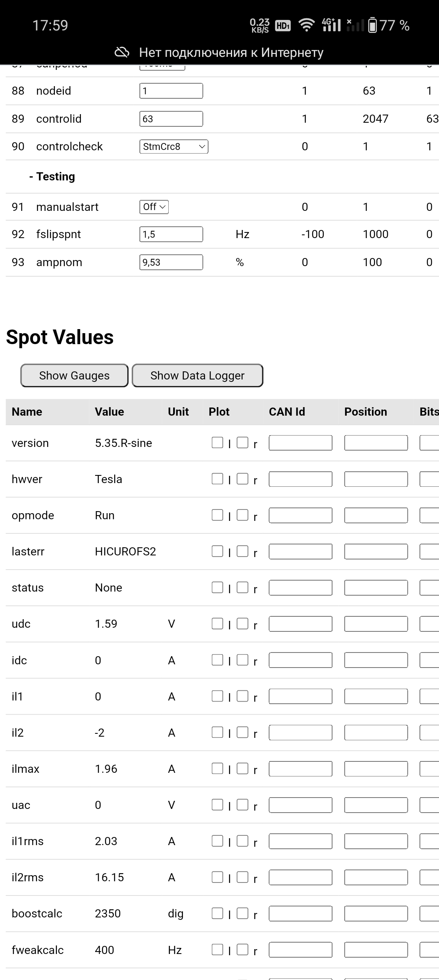Image resolution: width=439 pixels, height=980 pixels.
Task: Click the Show Gauges button
Action: [74, 375]
